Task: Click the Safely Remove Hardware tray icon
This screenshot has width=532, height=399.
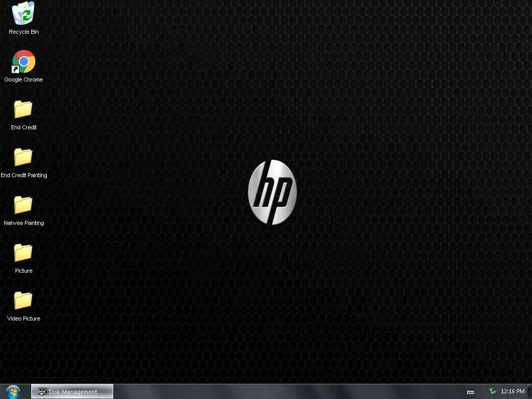Action: pos(493,392)
